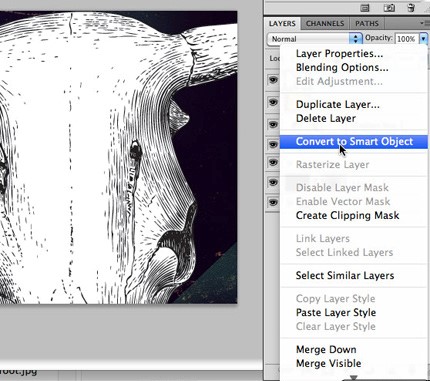Click the create new document from state icon
The width and height of the screenshot is (430, 381).
point(365,8)
